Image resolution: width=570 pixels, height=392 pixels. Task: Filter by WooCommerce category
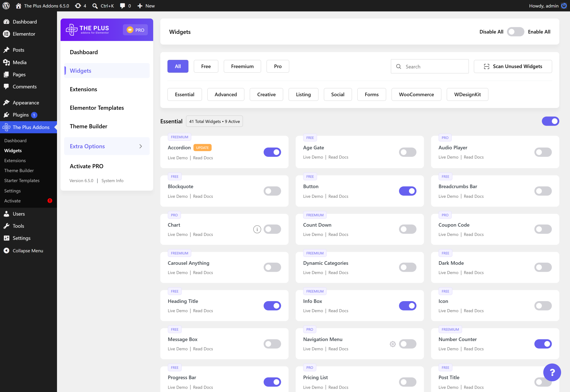(416, 95)
